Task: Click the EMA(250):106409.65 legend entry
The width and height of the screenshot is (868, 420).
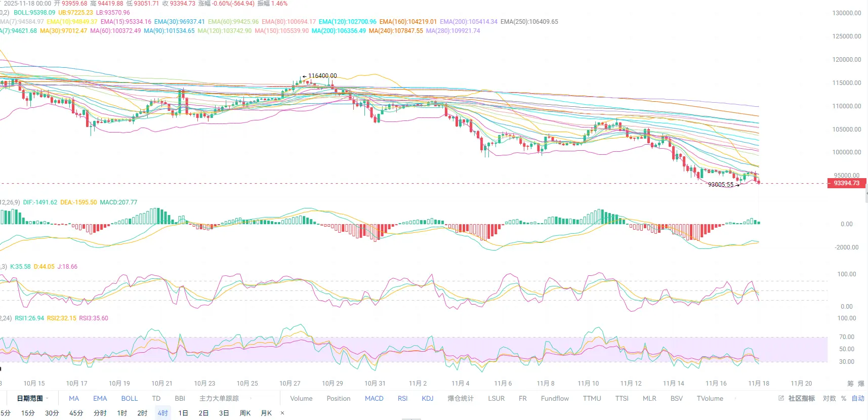Action: [529, 22]
